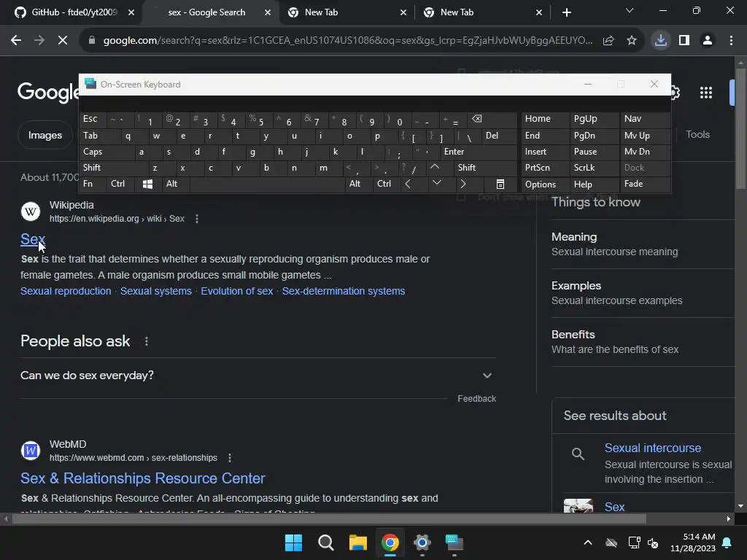
Task: Open more options for WebMD result
Action: click(x=230, y=458)
